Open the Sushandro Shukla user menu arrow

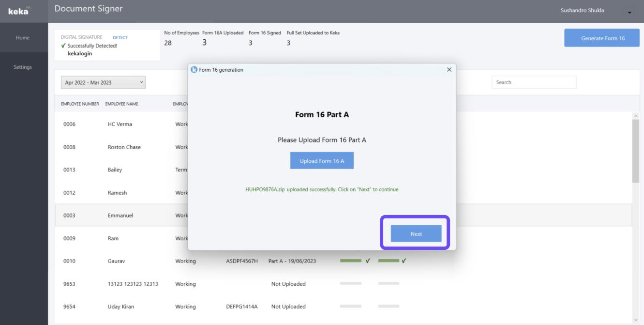coord(629,13)
